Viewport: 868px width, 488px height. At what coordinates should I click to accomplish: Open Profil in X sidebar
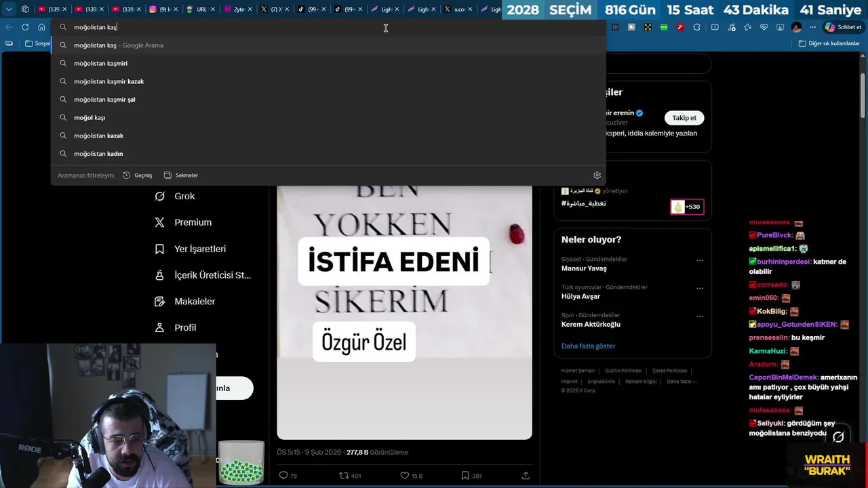click(x=176, y=327)
